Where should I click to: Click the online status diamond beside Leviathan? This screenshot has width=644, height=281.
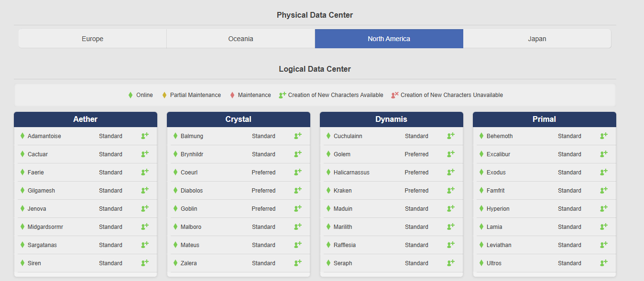click(481, 245)
